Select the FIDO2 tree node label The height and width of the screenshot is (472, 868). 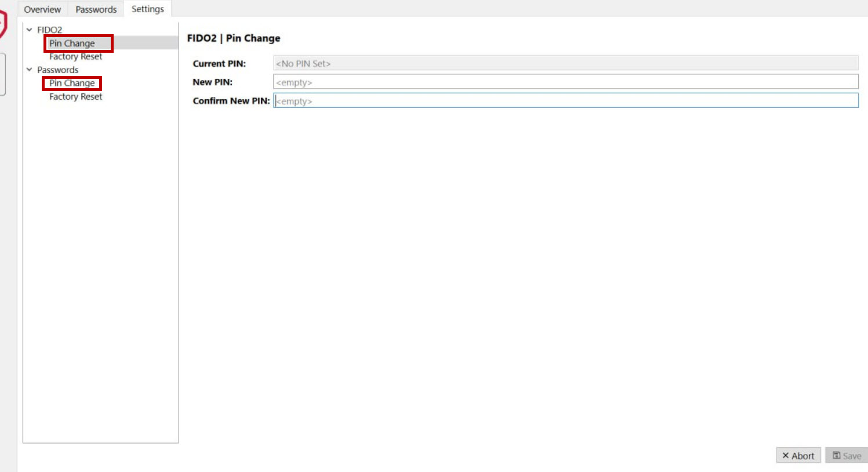coord(49,30)
